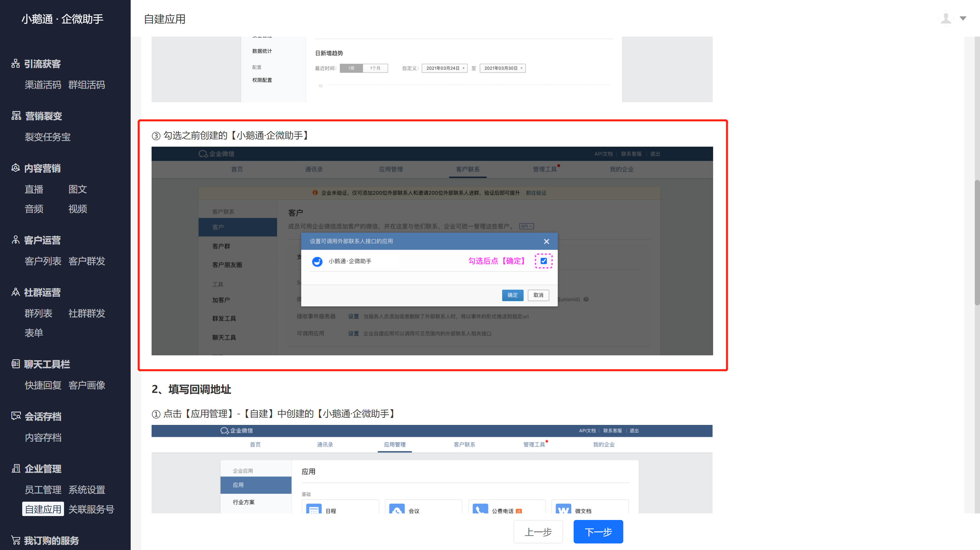This screenshot has height=550, width=980.
Task: Open 渠道活码 in the sidebar
Action: [43, 85]
